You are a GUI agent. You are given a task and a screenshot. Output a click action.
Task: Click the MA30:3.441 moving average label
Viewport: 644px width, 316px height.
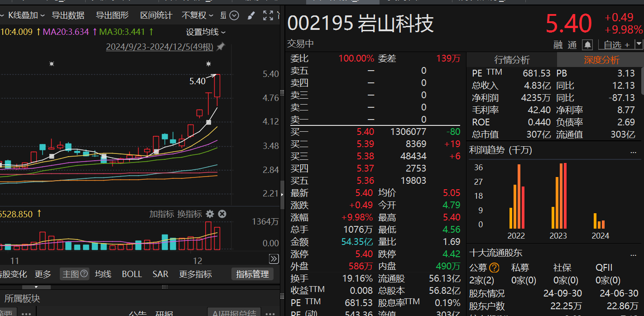[126, 32]
